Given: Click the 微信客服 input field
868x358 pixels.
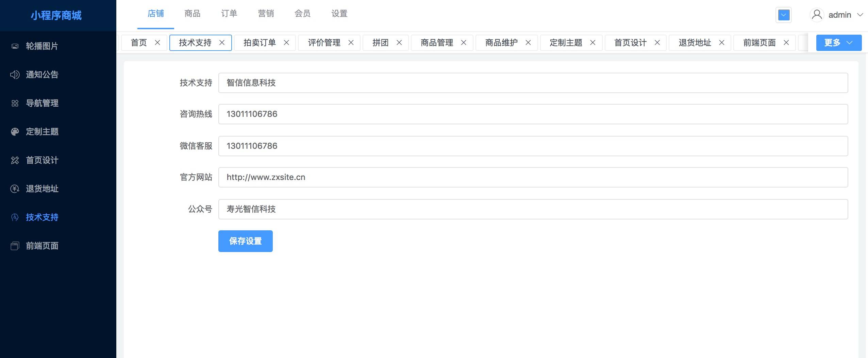Looking at the screenshot, I should [533, 146].
